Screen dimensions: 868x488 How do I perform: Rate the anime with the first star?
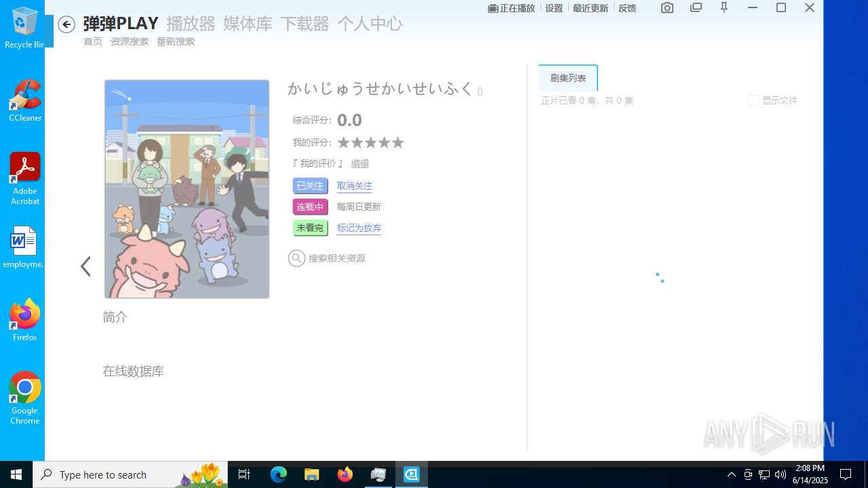pyautogui.click(x=343, y=142)
